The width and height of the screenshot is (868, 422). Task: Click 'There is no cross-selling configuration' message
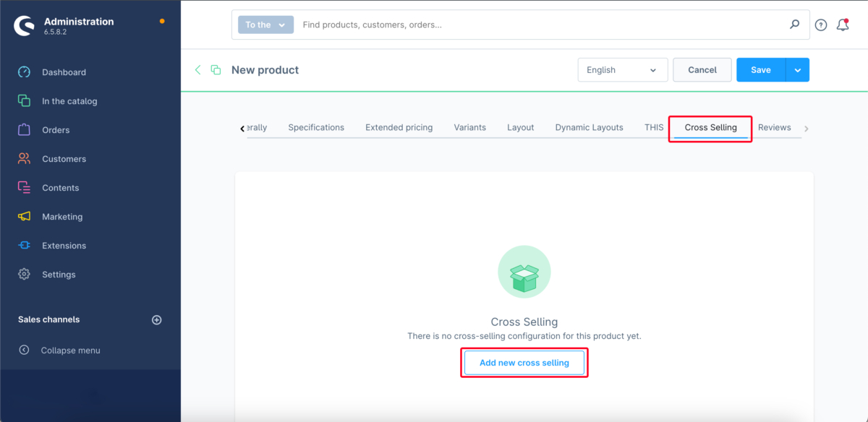click(524, 336)
